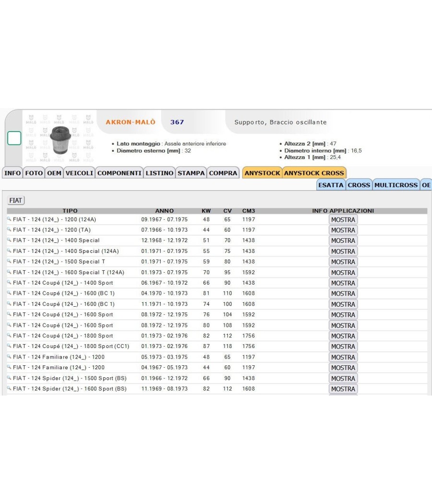
Task: Click MOSTRA for FIAT 124 1200 (TA)
Action: (343, 230)
